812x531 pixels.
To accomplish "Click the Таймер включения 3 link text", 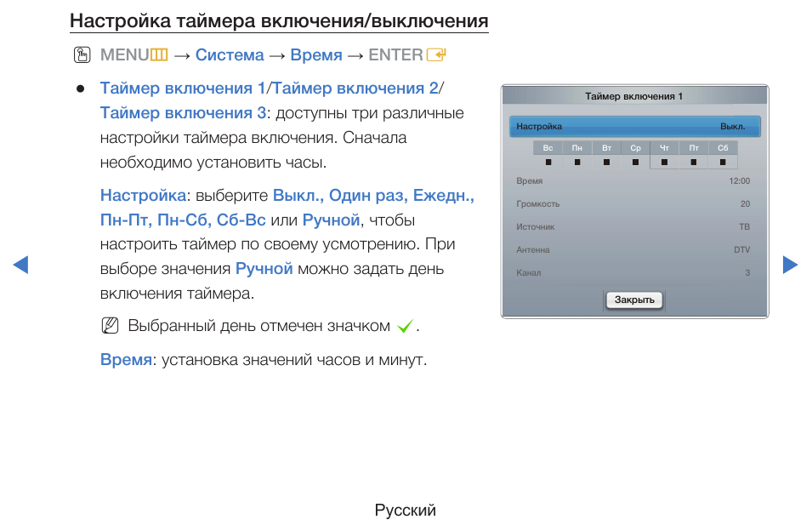I will tap(183, 113).
